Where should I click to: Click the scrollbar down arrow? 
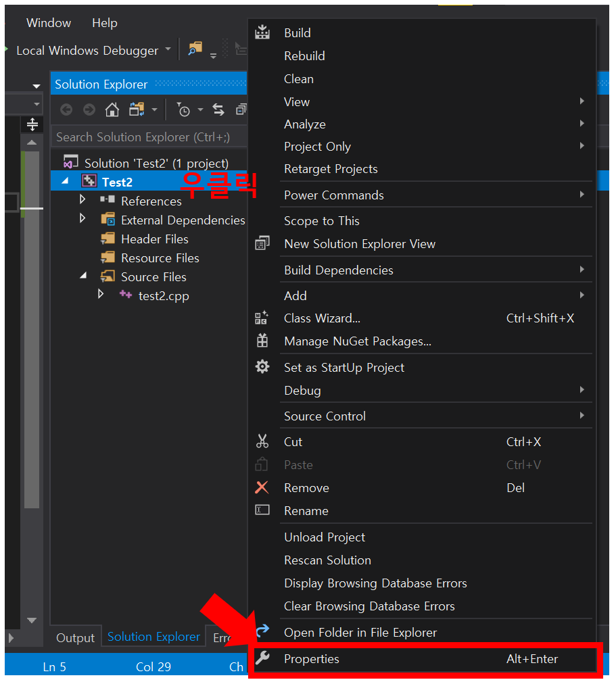tap(32, 620)
